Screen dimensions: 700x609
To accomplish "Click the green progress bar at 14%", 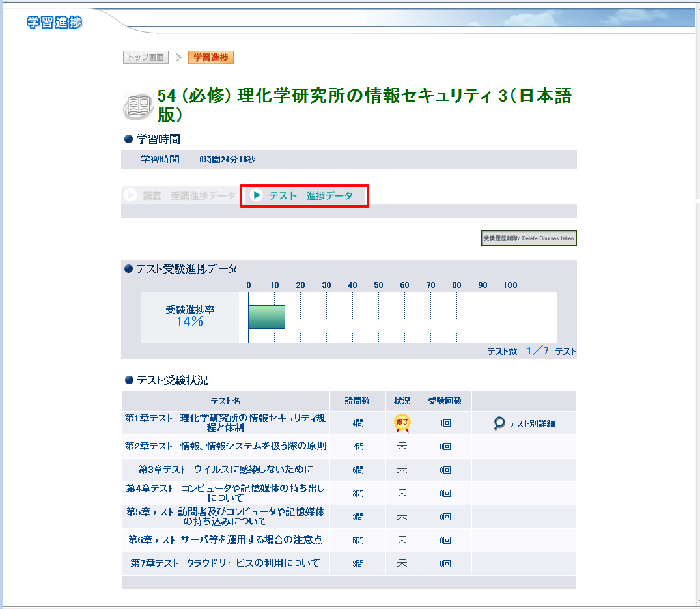I will tap(266, 317).
